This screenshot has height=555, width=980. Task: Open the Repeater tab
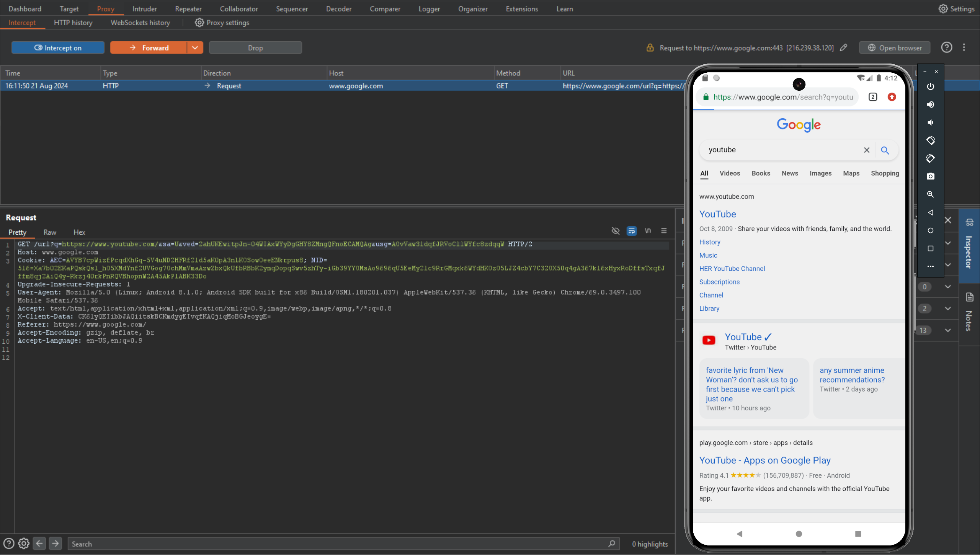[x=188, y=9]
